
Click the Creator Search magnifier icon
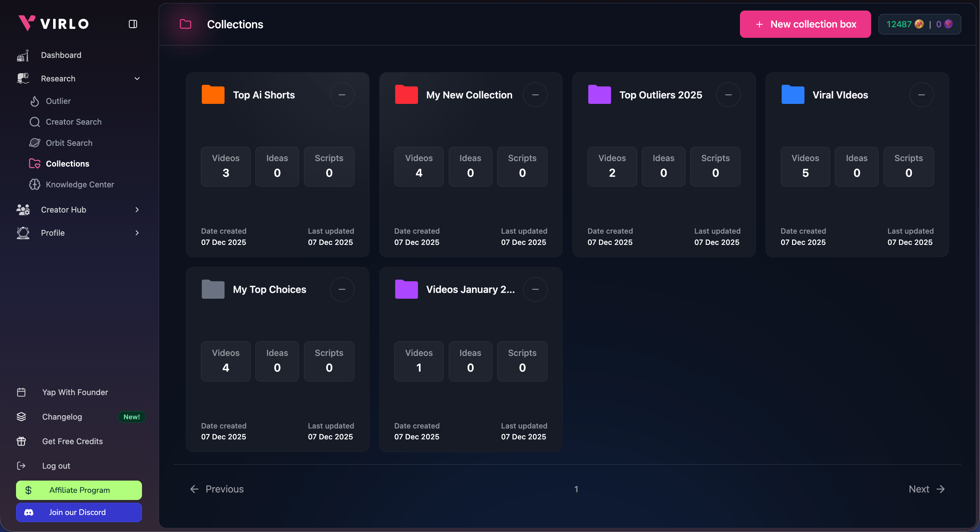click(35, 122)
